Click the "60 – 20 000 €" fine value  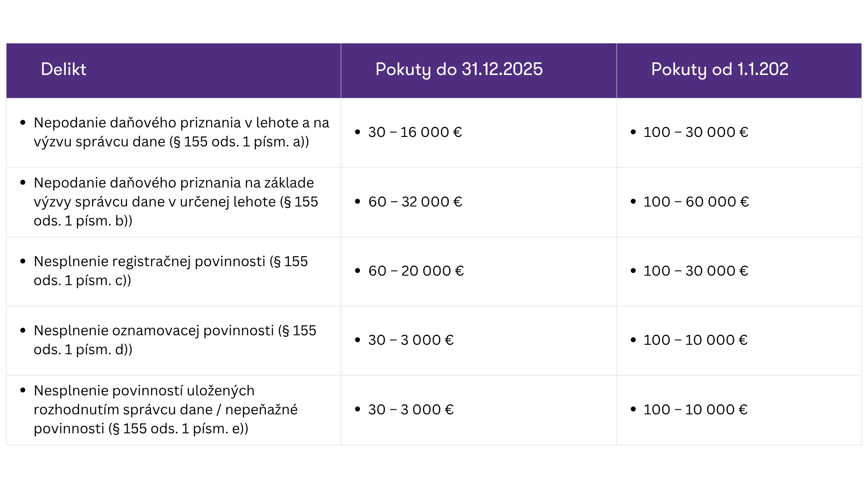coord(416,271)
